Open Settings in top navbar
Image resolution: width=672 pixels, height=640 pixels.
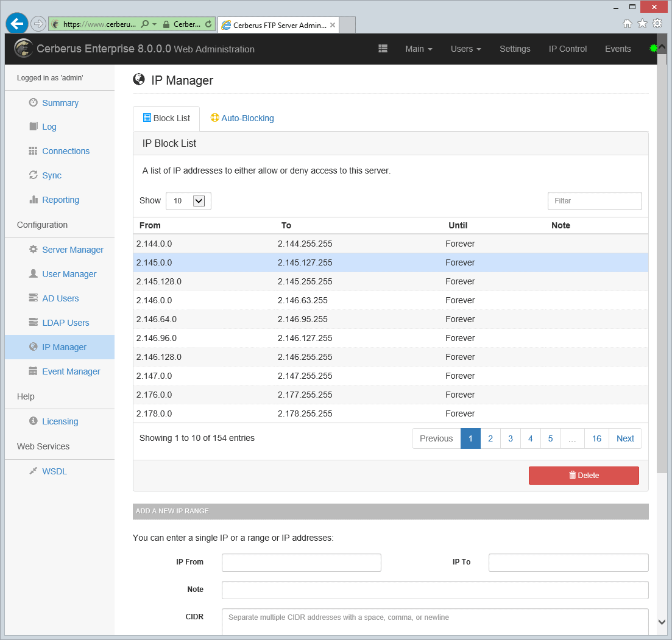click(x=515, y=49)
